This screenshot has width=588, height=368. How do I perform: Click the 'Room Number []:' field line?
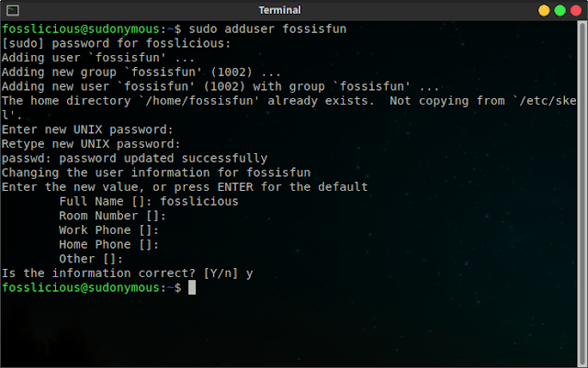(x=112, y=216)
